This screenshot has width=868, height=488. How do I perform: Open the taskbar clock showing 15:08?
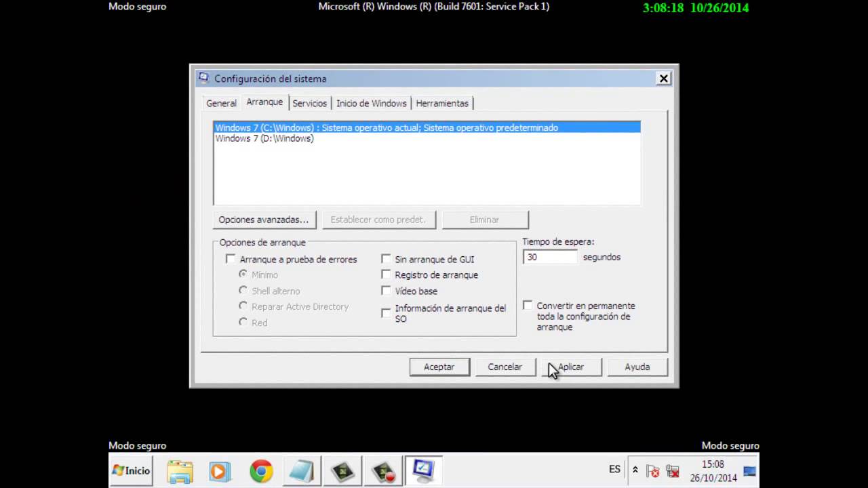pos(713,471)
